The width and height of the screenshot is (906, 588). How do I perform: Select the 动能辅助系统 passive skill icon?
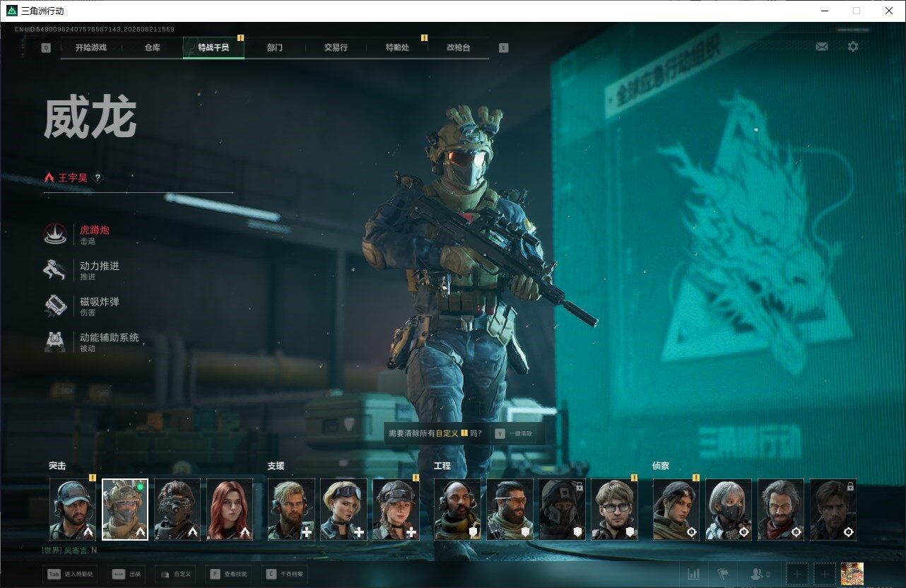click(55, 342)
